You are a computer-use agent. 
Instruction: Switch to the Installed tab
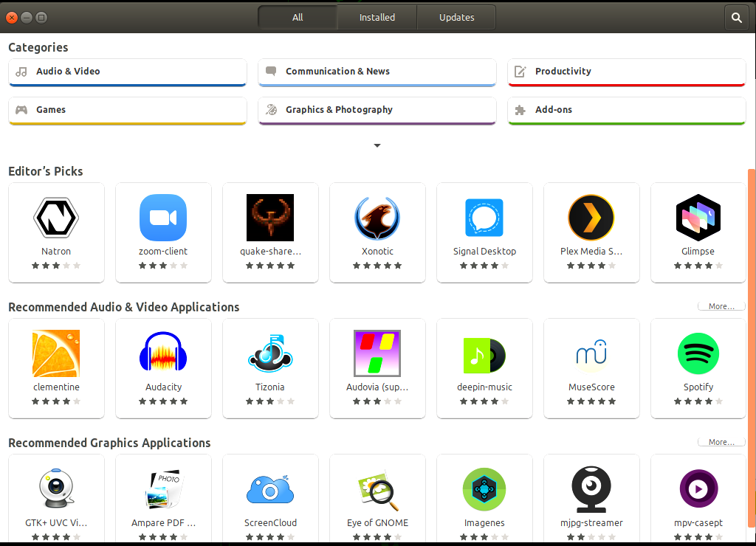tap(377, 18)
